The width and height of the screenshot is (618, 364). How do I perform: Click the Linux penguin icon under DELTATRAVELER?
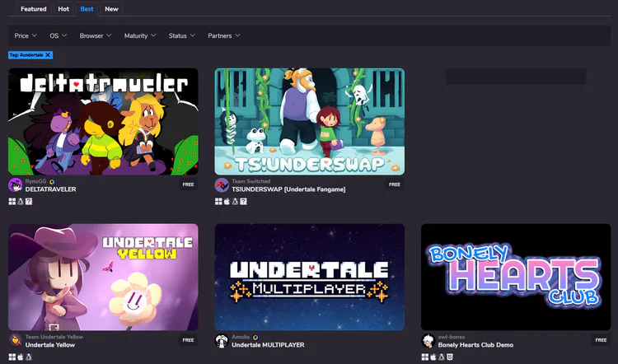[x=21, y=202]
